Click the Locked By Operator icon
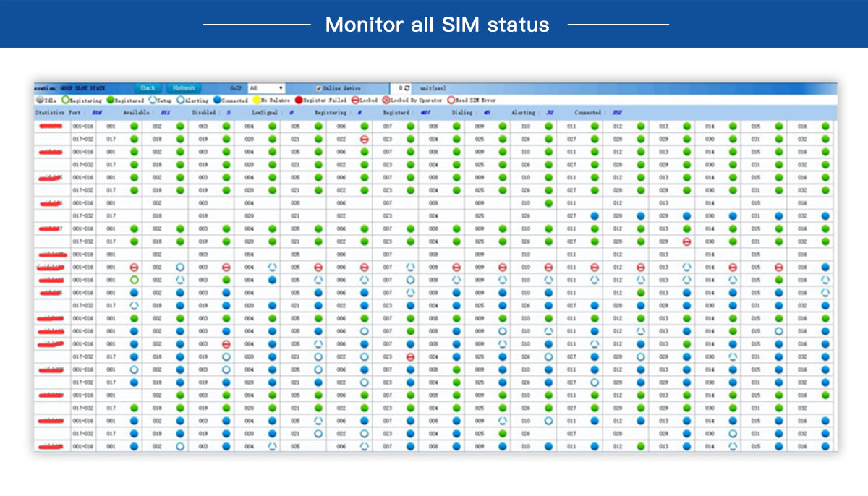Image resolution: width=868 pixels, height=496 pixels. tap(386, 101)
